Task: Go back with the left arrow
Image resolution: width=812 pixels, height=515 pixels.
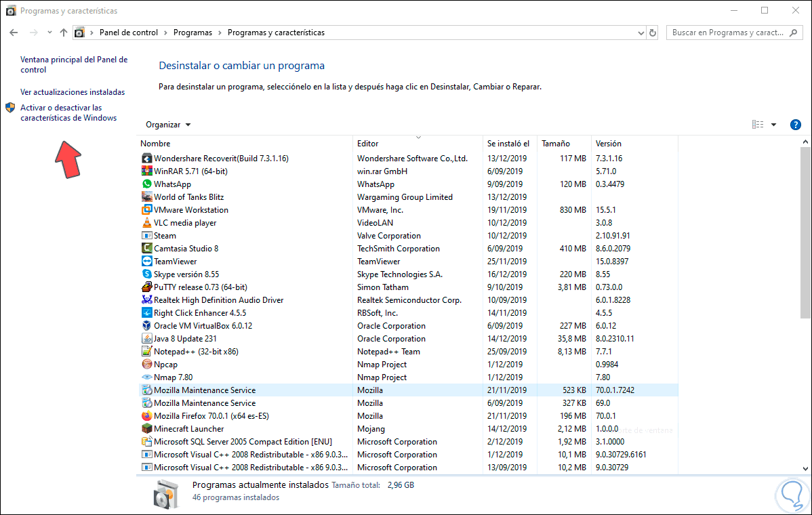Action: tap(14, 33)
